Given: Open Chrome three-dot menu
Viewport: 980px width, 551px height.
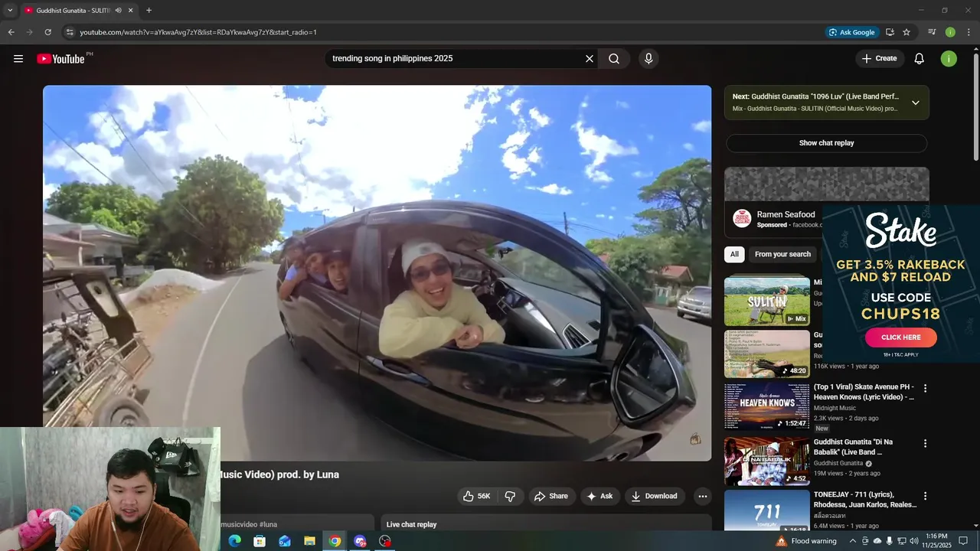Looking at the screenshot, I should click(969, 32).
